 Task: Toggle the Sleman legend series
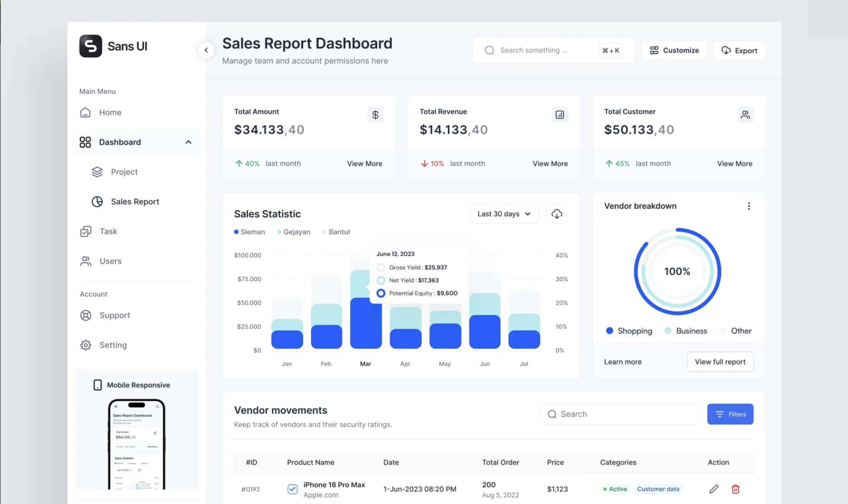tap(249, 232)
